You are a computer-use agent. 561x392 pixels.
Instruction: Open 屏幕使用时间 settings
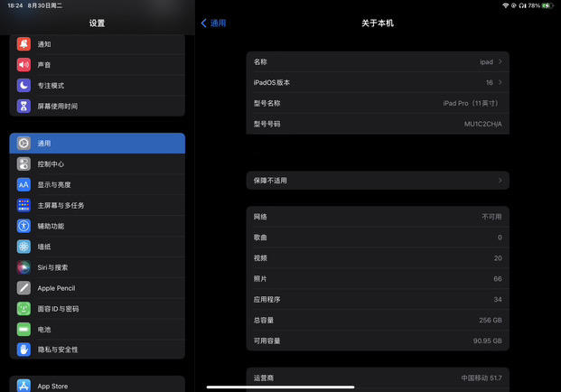[x=98, y=107]
